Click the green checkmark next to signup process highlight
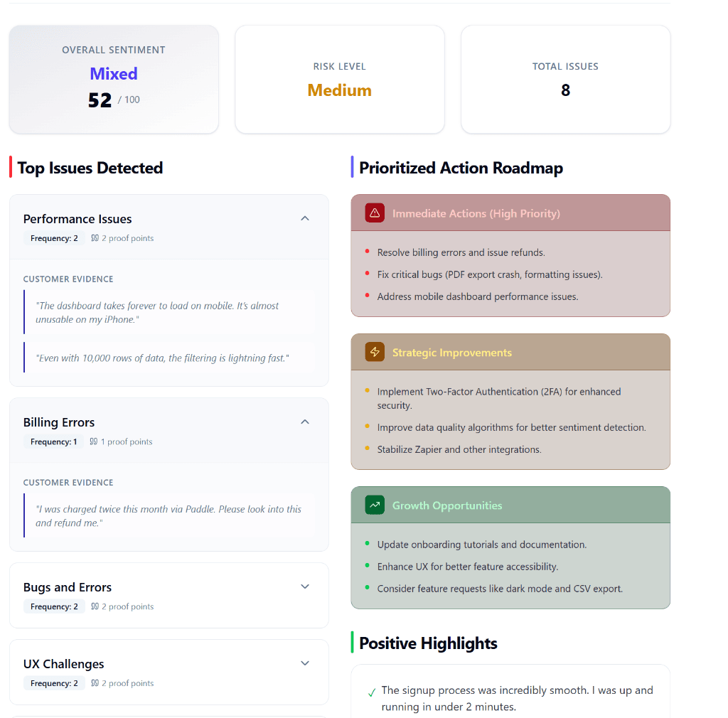 (x=370, y=691)
